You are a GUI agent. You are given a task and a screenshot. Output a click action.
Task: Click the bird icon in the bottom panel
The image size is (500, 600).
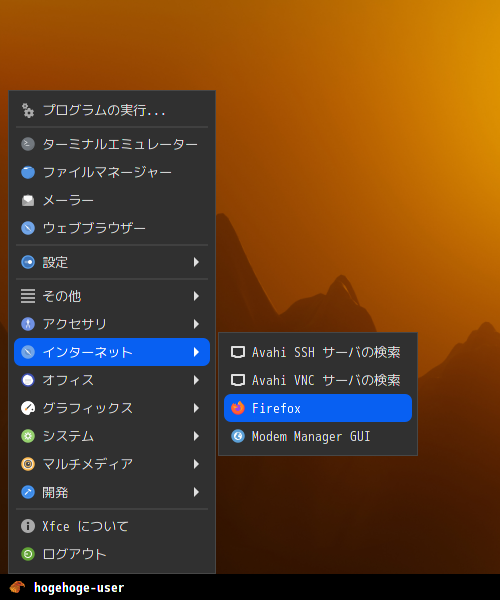click(17, 587)
